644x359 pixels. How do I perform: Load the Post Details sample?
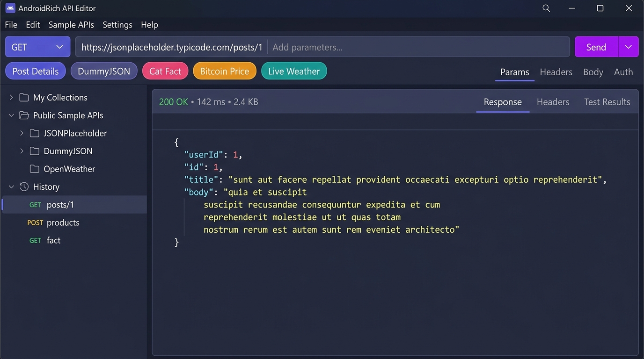point(36,71)
